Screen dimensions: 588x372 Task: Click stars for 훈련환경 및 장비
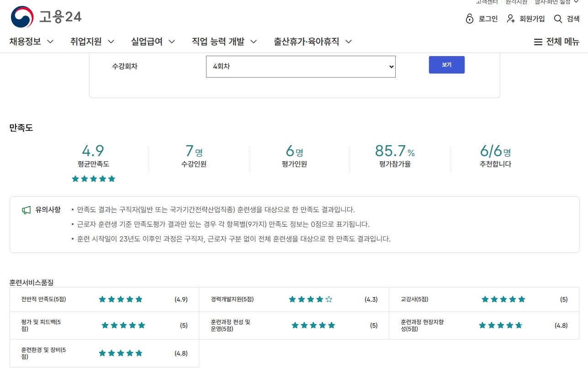pyautogui.click(x=121, y=353)
